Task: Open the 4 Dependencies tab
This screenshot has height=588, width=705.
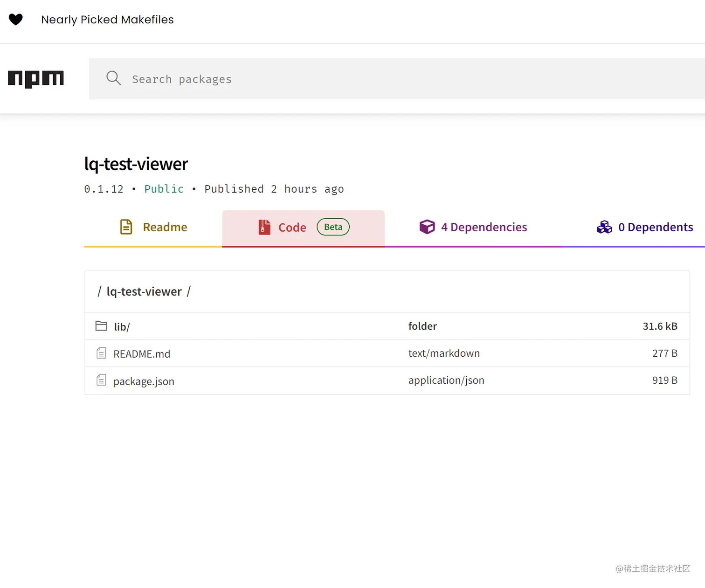Action: tap(473, 228)
